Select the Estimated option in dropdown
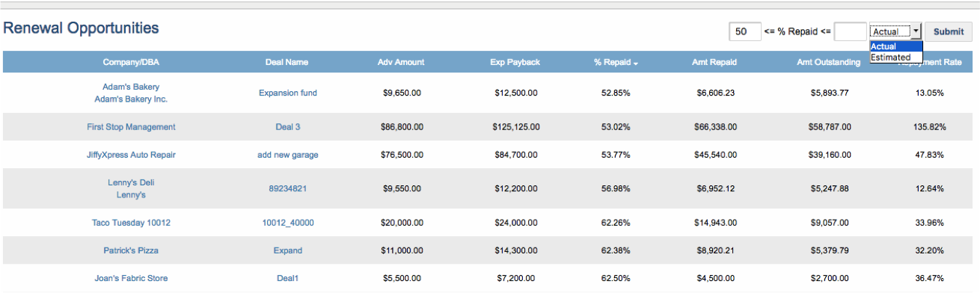Image resolution: width=980 pixels, height=293 pixels. pos(891,57)
